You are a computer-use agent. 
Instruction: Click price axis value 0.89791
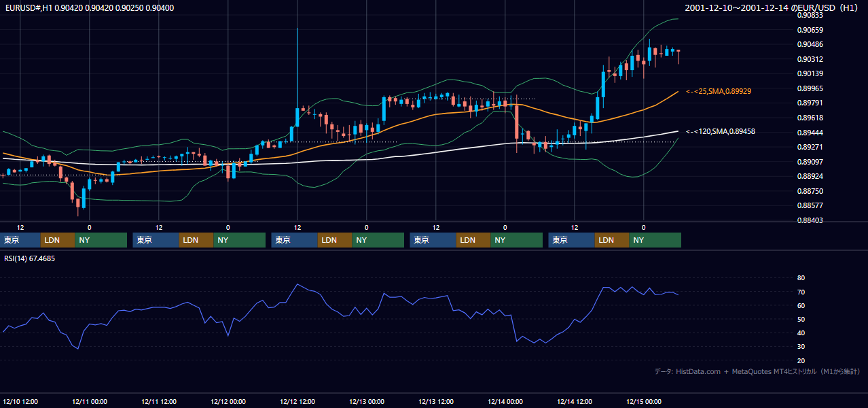810,103
